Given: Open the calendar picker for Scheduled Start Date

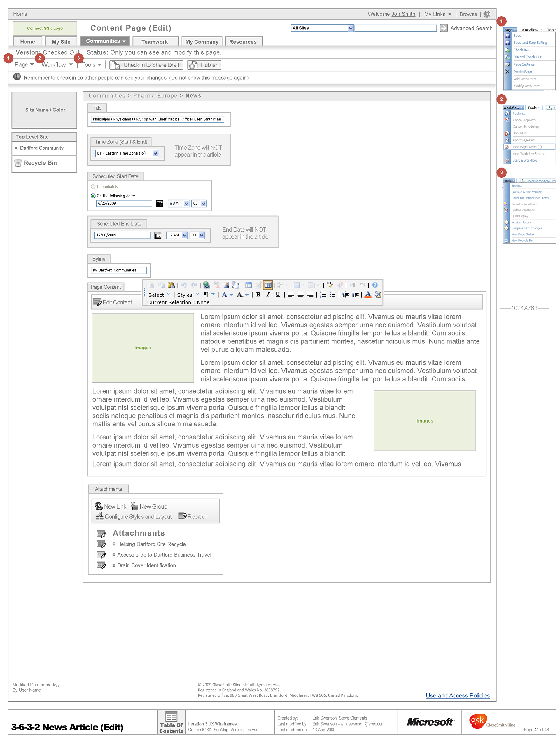Looking at the screenshot, I should (x=160, y=204).
